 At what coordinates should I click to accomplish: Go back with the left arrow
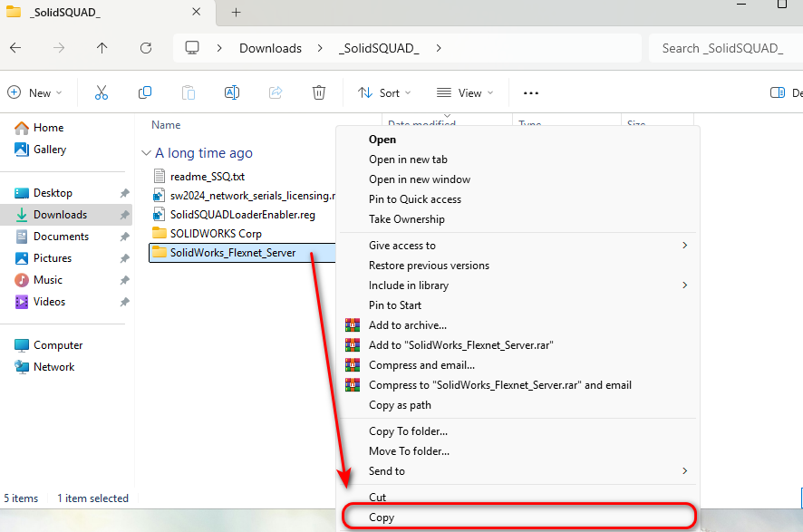click(16, 48)
